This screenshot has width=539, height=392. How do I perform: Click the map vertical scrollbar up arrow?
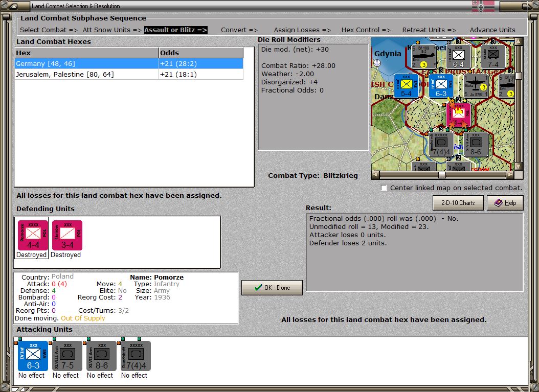(519, 41)
